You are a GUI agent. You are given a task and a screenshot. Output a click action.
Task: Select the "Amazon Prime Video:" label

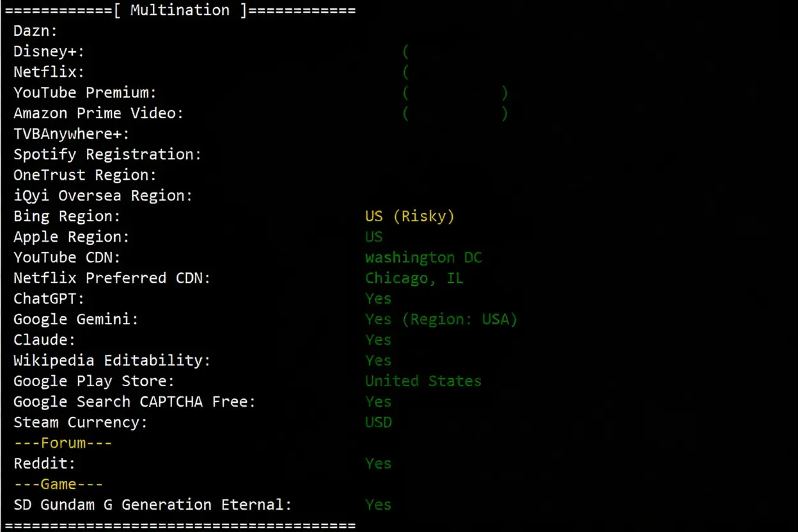pos(98,113)
